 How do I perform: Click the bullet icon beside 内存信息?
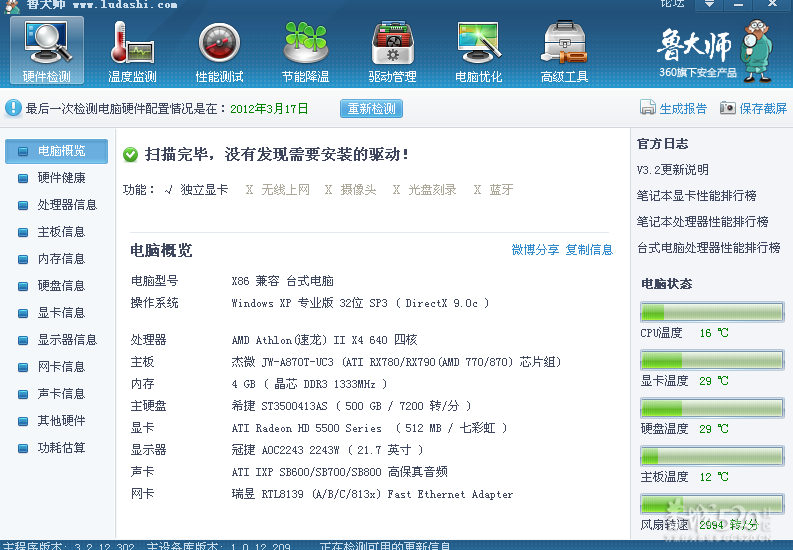coord(23,259)
